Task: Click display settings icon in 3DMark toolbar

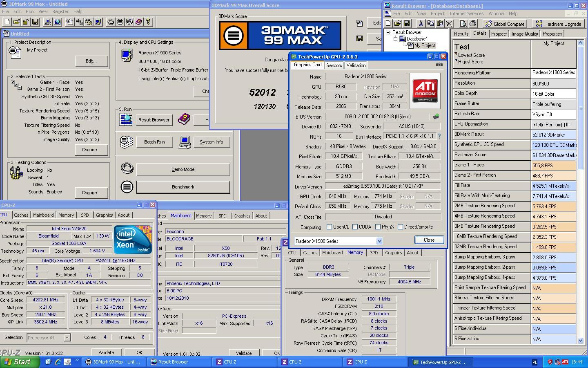Action: [x=98, y=22]
